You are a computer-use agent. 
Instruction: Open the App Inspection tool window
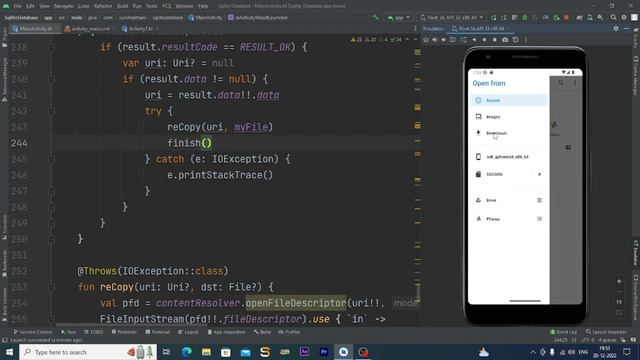tap(227, 332)
